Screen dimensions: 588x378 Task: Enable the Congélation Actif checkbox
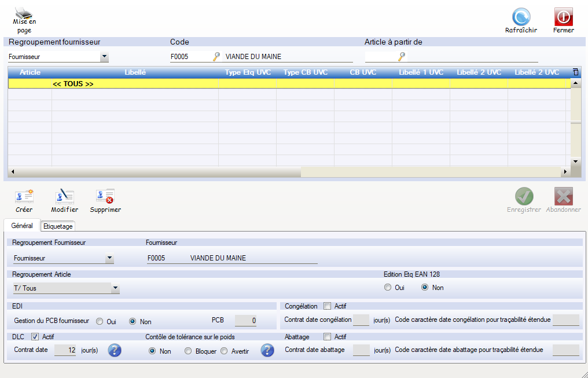click(328, 306)
